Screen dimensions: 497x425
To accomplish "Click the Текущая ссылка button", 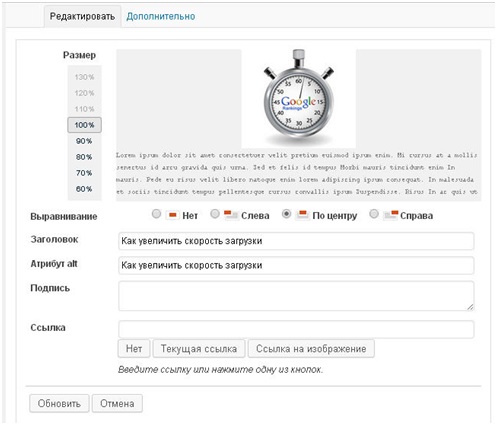I will point(199,349).
